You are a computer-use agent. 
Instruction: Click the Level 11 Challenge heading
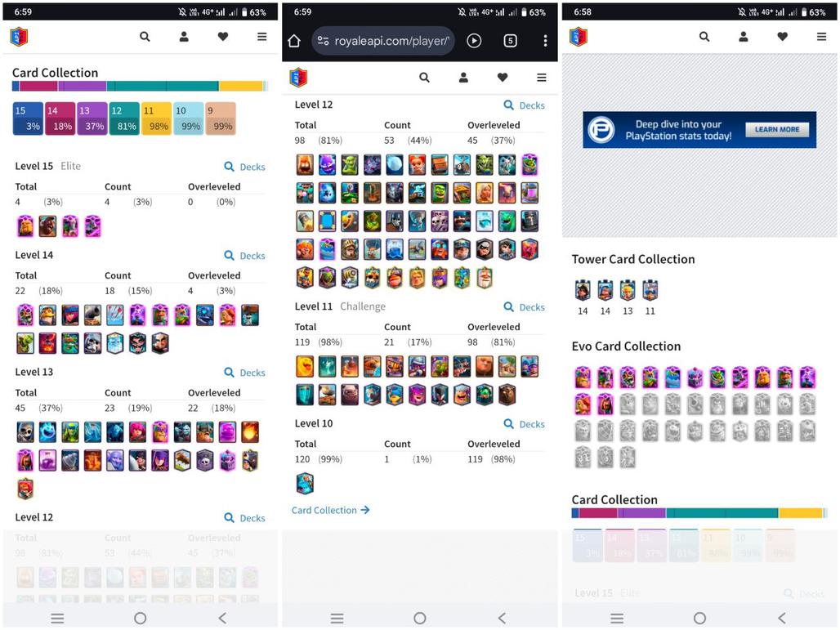tap(340, 306)
